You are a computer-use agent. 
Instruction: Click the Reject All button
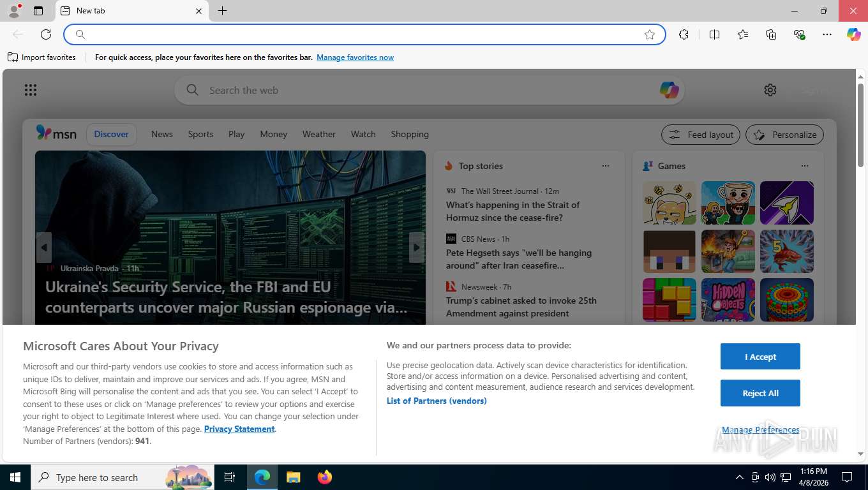[760, 393]
